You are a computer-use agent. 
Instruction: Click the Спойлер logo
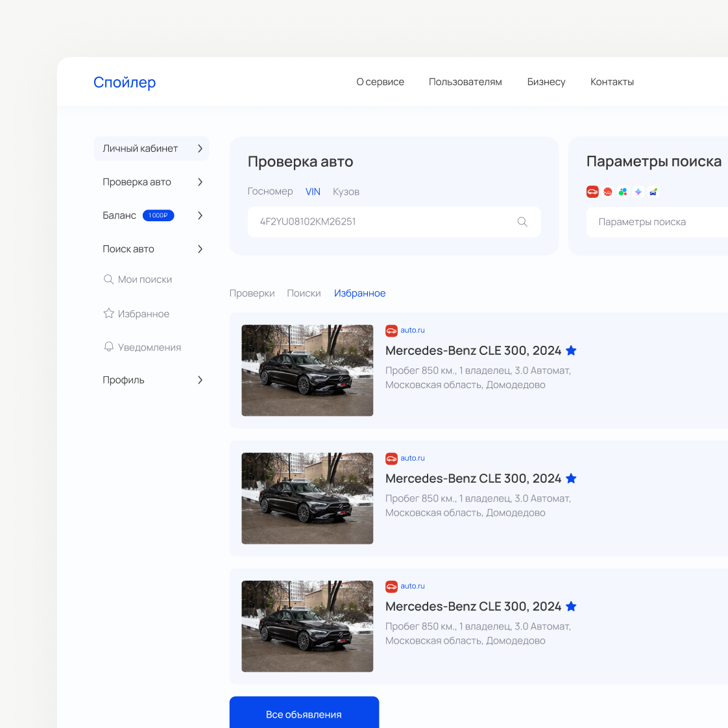[x=125, y=82]
